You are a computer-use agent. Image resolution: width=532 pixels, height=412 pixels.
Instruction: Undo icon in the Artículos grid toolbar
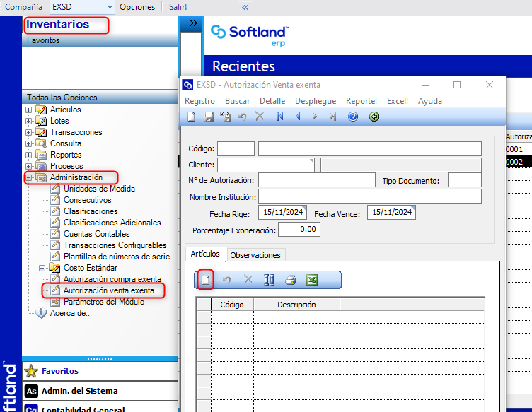(x=226, y=280)
